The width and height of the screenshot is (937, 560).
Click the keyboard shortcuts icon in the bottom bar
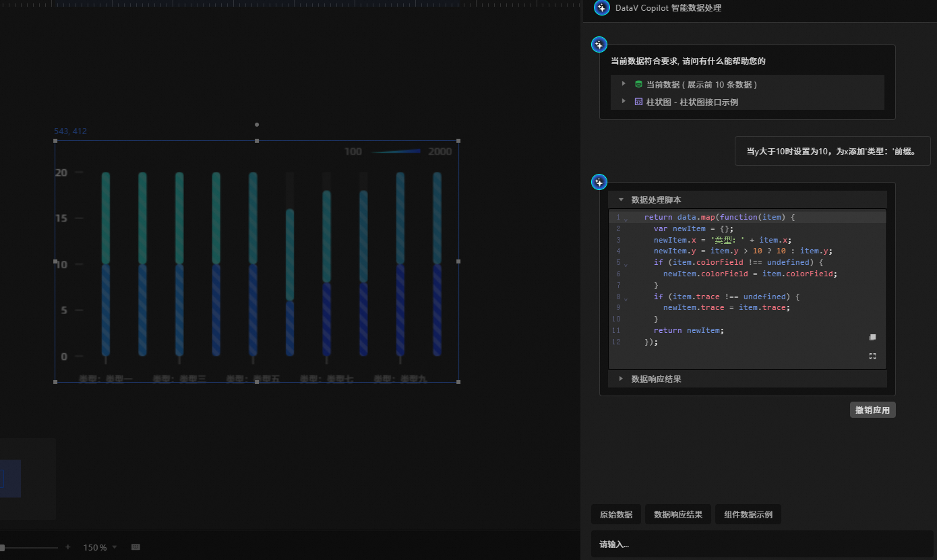coord(135,547)
